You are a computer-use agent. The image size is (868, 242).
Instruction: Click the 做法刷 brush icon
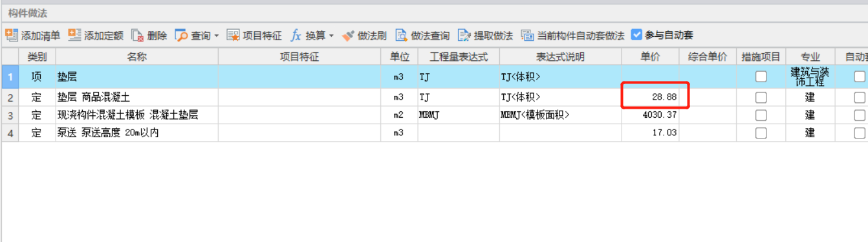pyautogui.click(x=348, y=36)
